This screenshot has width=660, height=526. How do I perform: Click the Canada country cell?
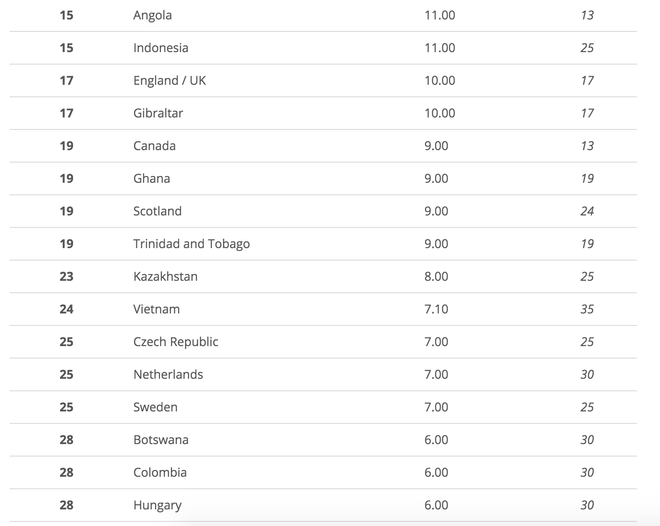pos(154,146)
